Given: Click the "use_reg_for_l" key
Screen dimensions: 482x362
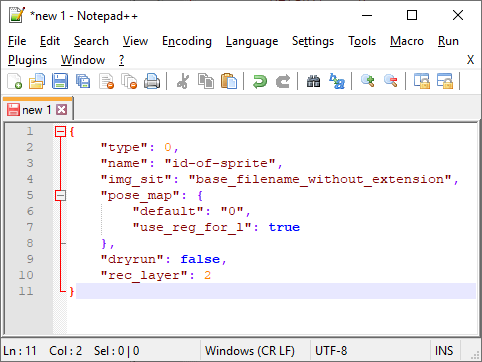Looking at the screenshot, I should [192, 227].
